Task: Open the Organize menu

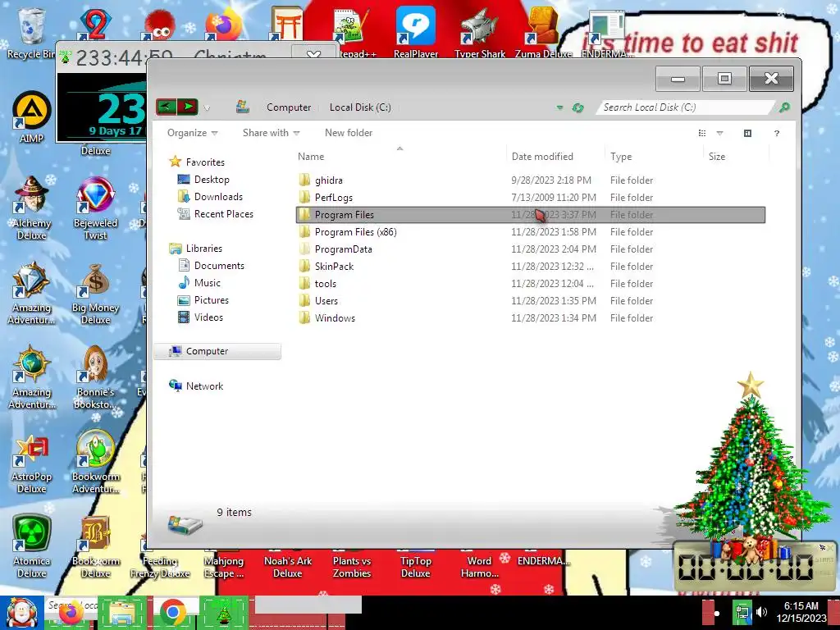Action: coord(192,133)
